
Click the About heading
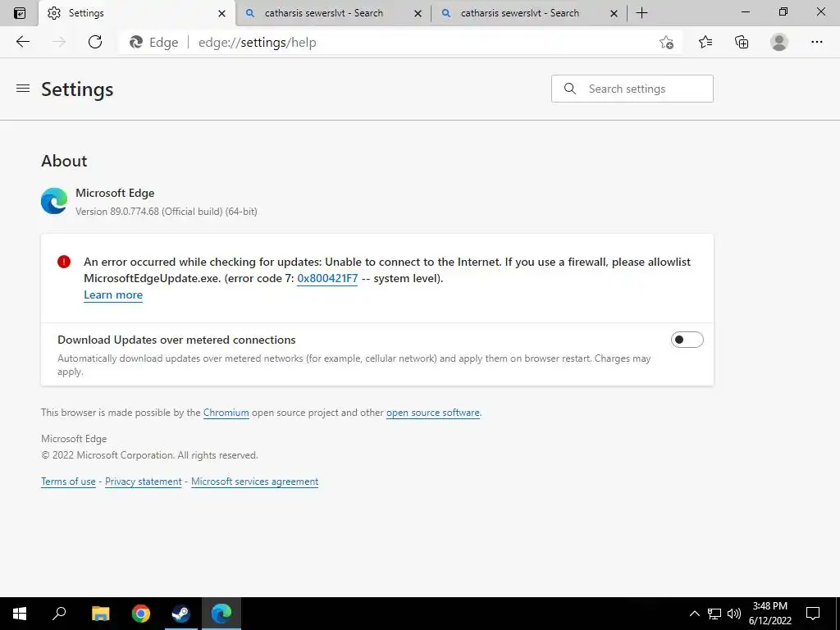[64, 161]
